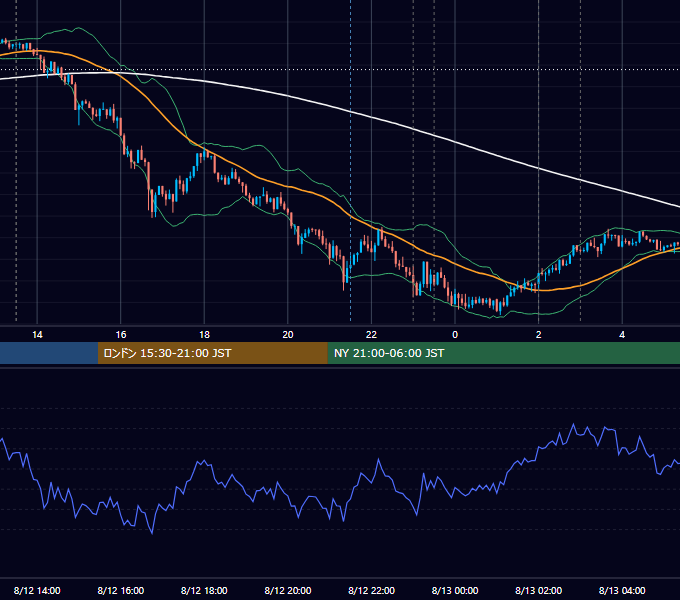Screen dimensions: 680x600
Task: Click the 8/12 18:00 time label
Action: click(204, 590)
